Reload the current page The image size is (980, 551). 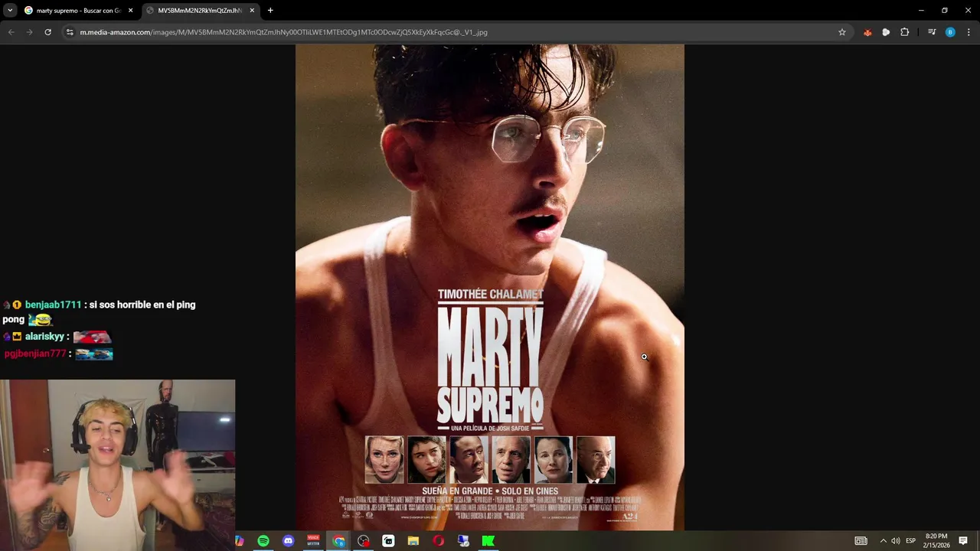[x=47, y=32]
